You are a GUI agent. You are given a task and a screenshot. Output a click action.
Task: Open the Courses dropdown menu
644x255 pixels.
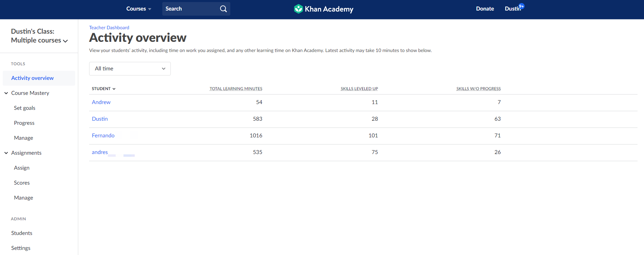[138, 9]
